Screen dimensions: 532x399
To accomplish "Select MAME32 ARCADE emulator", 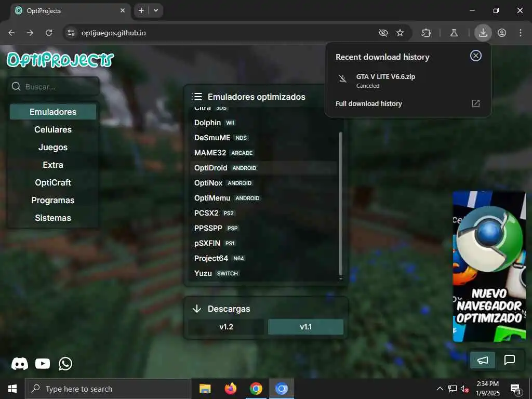I will [263, 153].
